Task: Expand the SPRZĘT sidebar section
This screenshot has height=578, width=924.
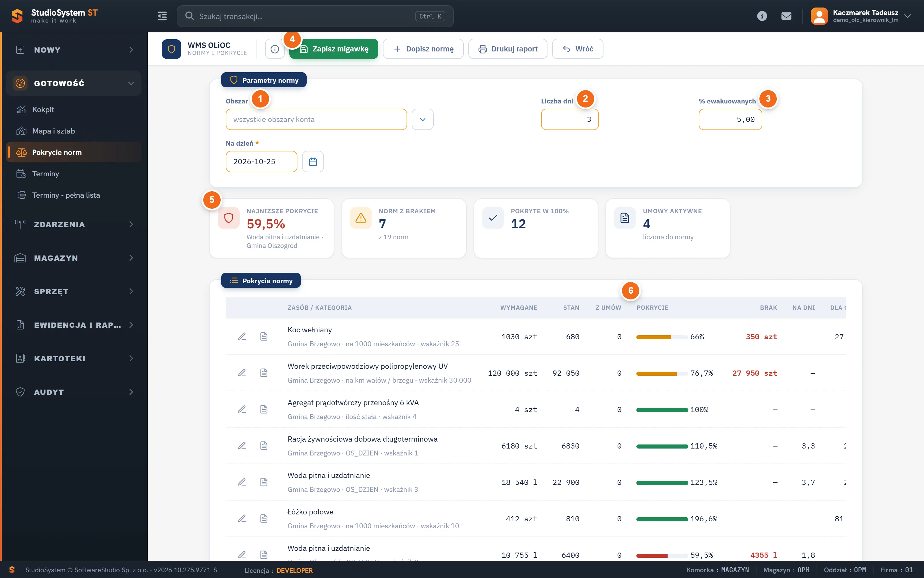Action: click(74, 291)
